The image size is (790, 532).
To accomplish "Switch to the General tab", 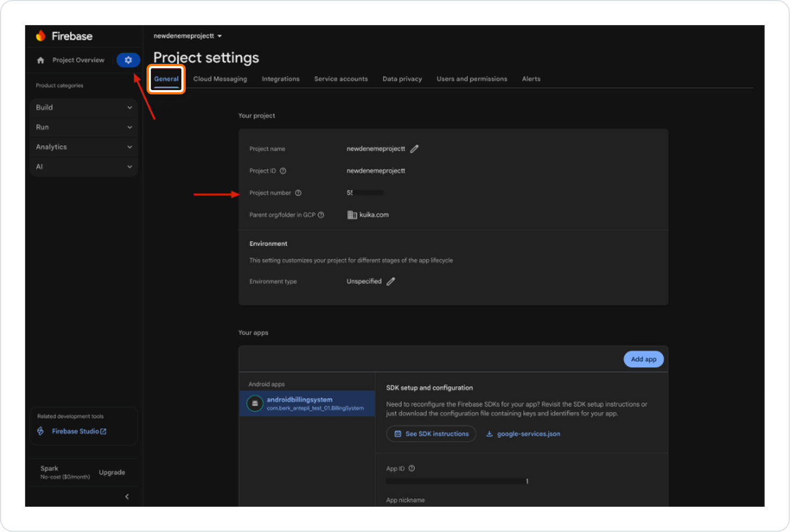I will [166, 79].
